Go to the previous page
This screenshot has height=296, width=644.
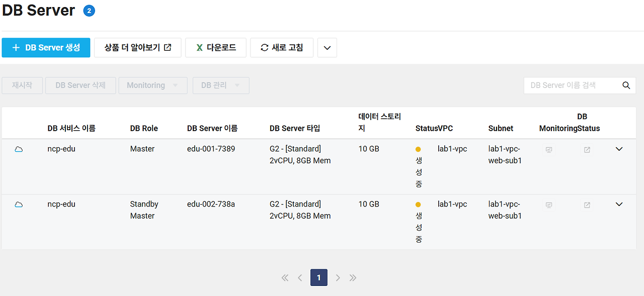(x=300, y=278)
